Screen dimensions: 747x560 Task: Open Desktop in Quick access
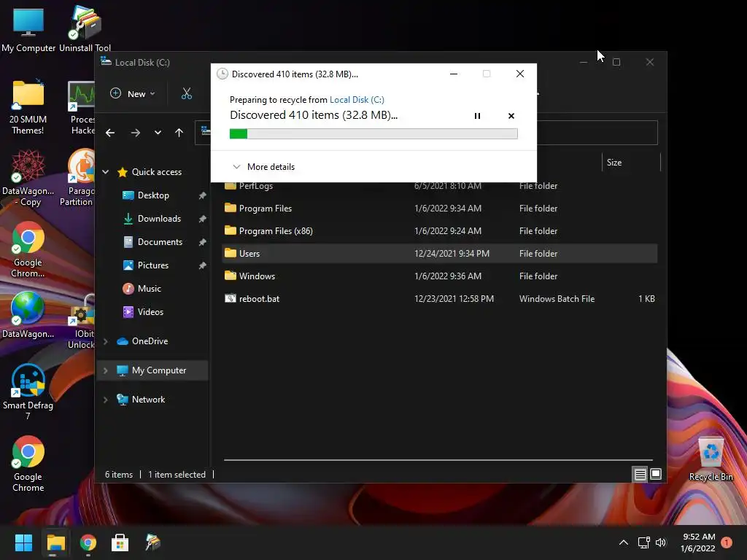tap(153, 195)
